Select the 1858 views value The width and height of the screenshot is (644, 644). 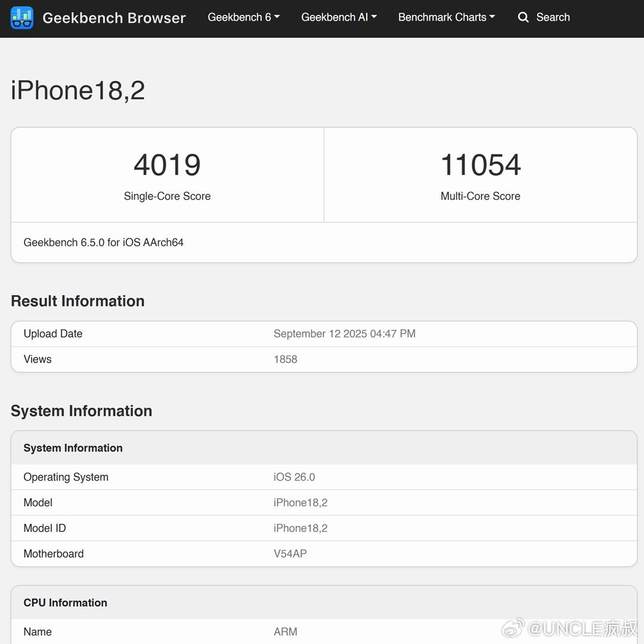tap(286, 359)
